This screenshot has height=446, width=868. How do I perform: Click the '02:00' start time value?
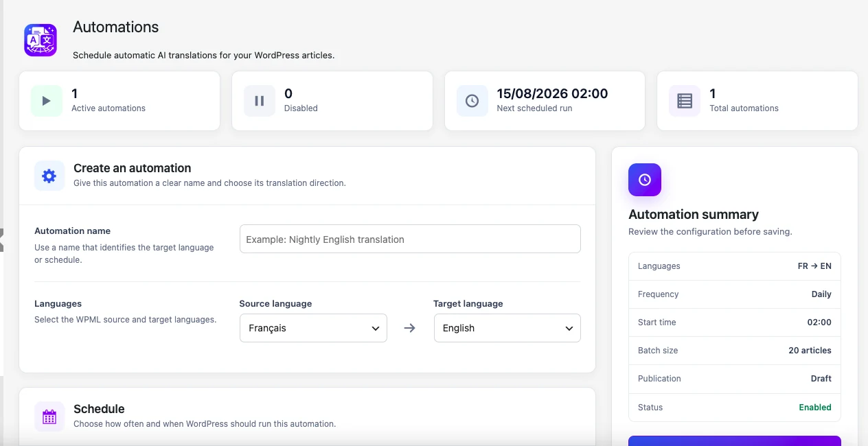[x=819, y=322]
